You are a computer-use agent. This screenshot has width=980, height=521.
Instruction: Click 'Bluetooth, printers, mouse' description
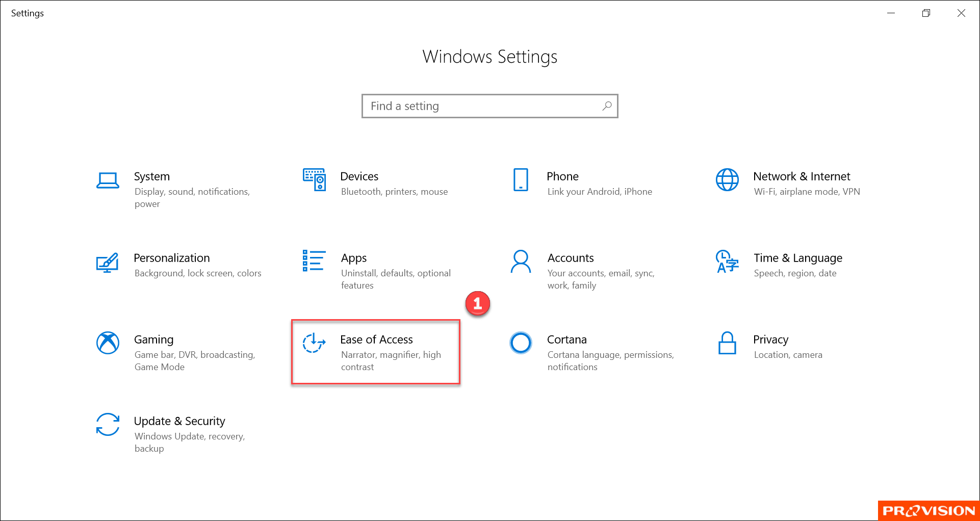[394, 192]
